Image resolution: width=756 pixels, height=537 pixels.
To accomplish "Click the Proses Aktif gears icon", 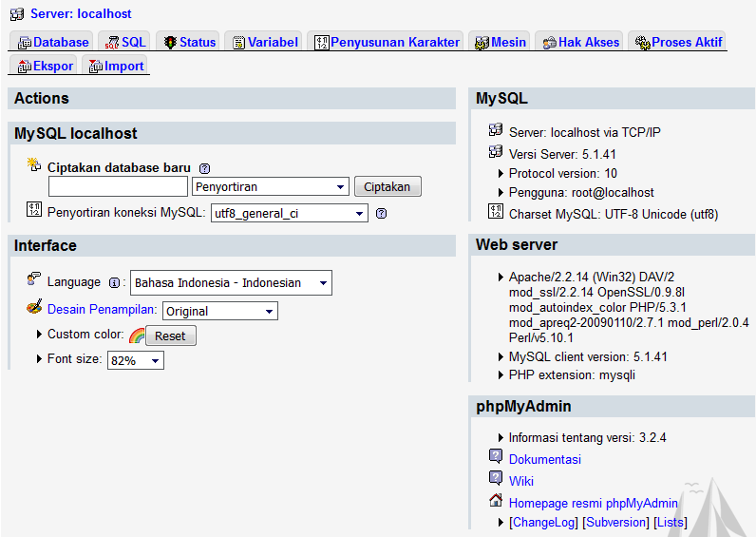I will [643, 43].
